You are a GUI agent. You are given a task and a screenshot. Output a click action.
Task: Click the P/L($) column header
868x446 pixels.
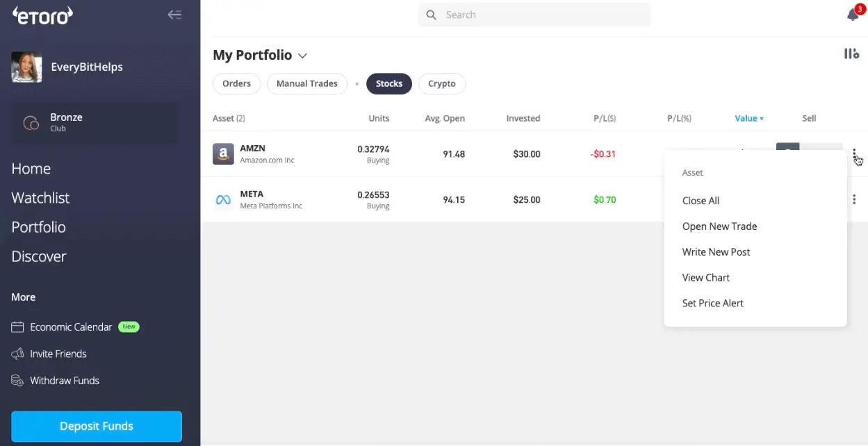coord(605,118)
